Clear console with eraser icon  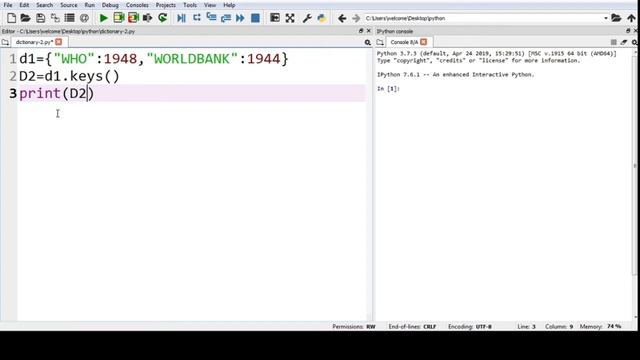pos(624,42)
